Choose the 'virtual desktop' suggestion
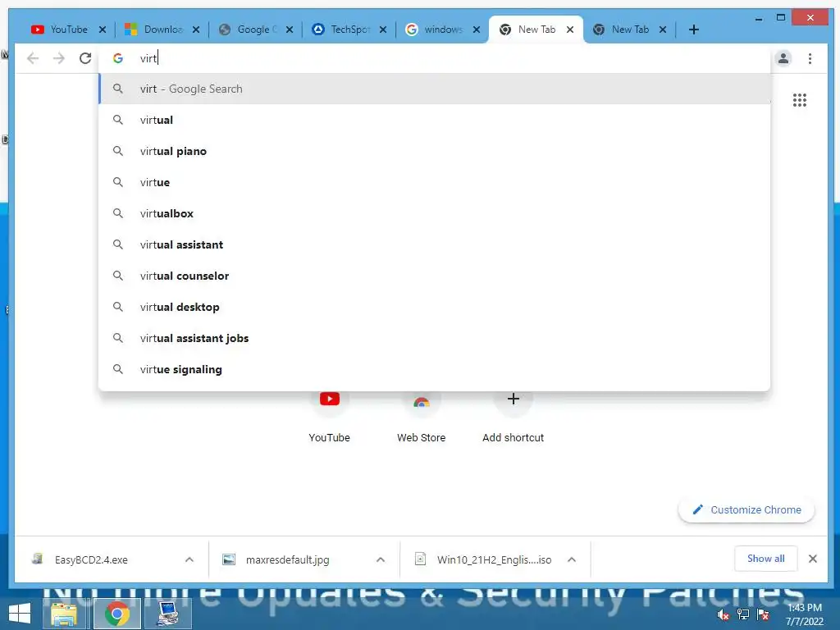Screen dimensions: 840x630 point(435,307)
